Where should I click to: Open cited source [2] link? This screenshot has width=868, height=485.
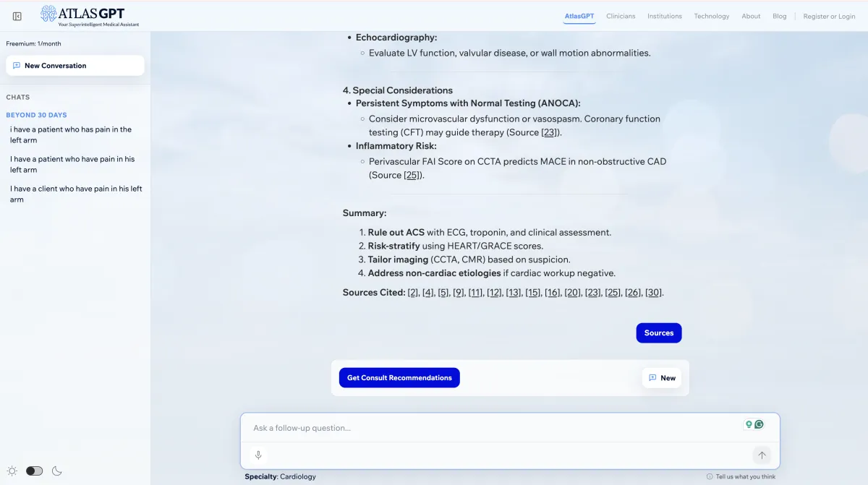[x=413, y=293]
